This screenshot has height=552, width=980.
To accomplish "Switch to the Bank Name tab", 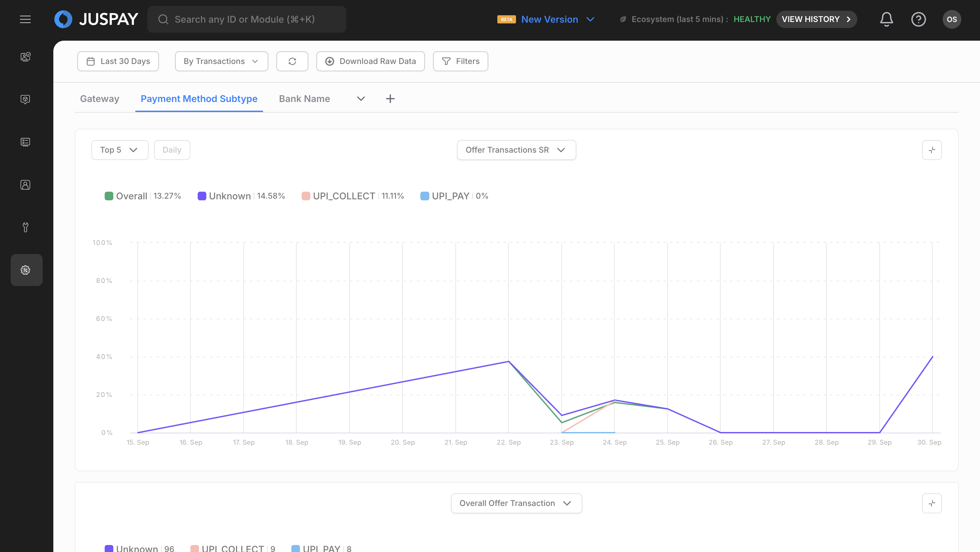I will [304, 99].
